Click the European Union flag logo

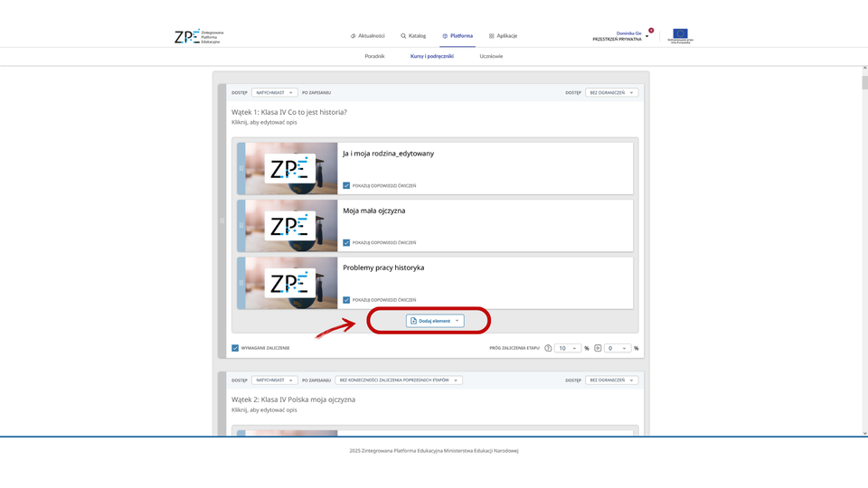pyautogui.click(x=678, y=36)
